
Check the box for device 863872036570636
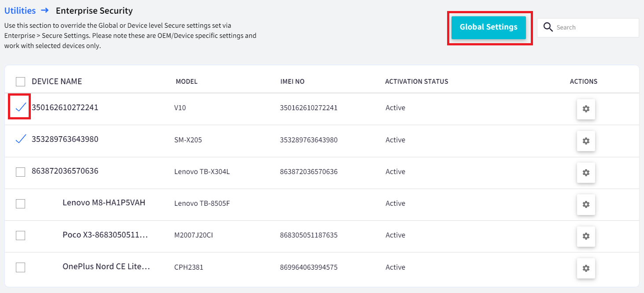(20, 172)
